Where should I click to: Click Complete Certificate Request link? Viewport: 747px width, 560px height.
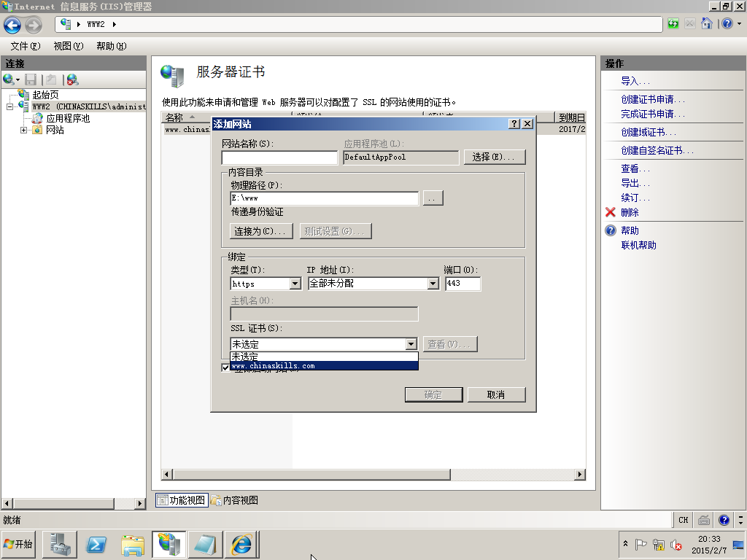click(653, 114)
